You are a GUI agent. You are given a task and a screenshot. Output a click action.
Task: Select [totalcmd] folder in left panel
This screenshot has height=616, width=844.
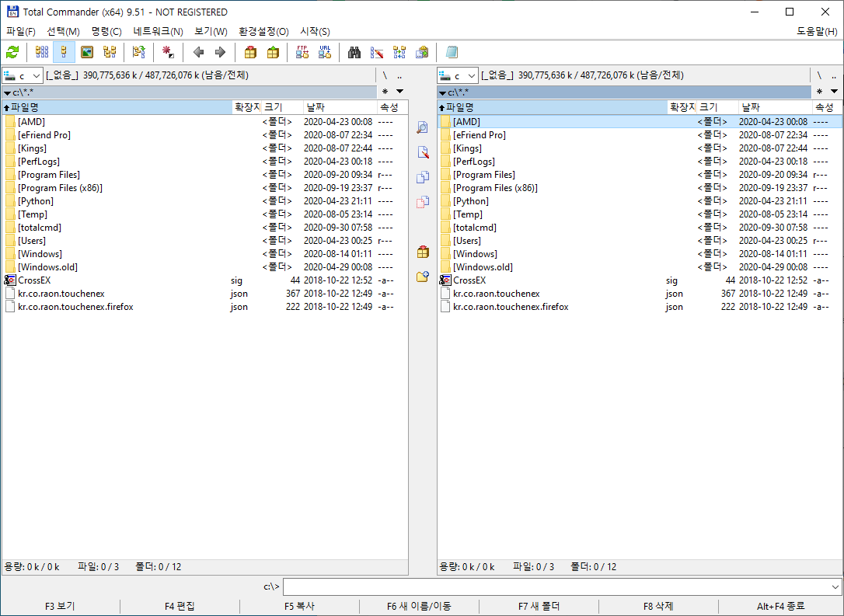(x=205, y=228)
